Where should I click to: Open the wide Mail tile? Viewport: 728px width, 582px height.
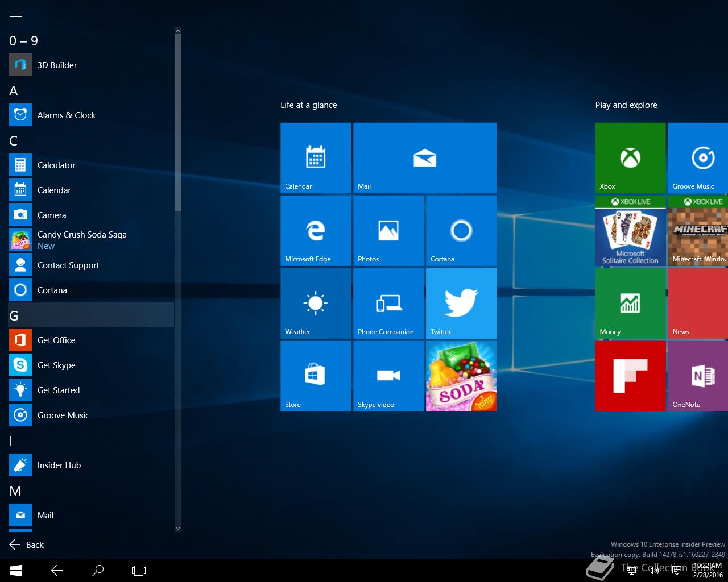coord(425,158)
